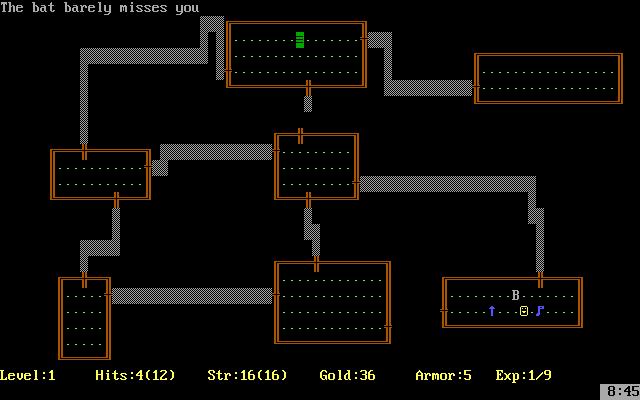This screenshot has width=640, height=400.
Task: Click the green staircase in the top room
Action: (x=300, y=40)
